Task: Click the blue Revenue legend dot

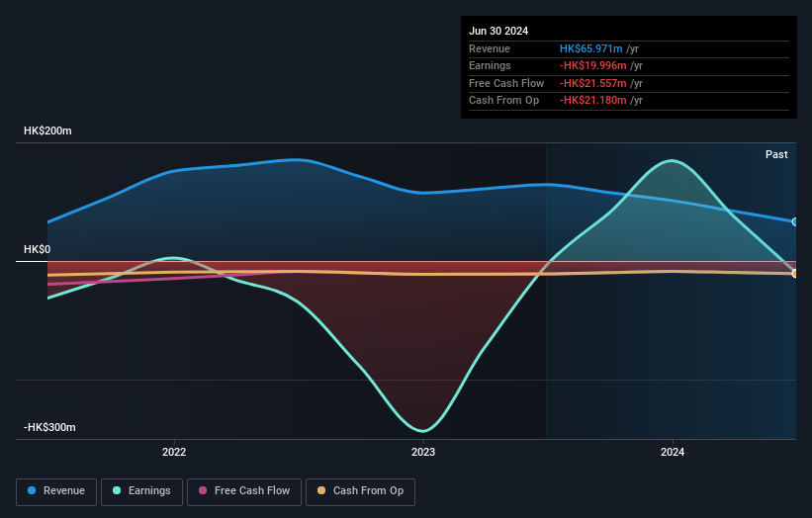Action: pos(32,490)
